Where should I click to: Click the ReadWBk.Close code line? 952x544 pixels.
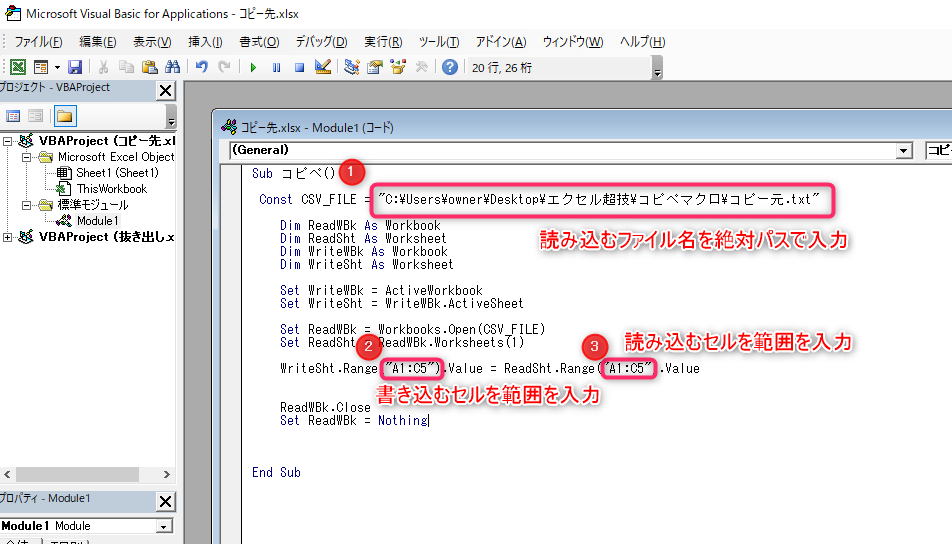325,407
